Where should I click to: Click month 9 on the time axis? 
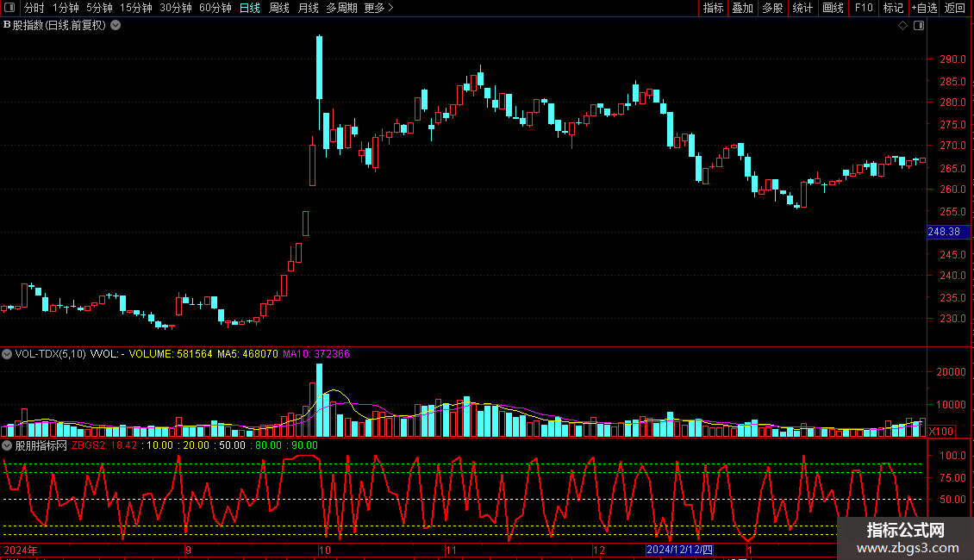188,550
